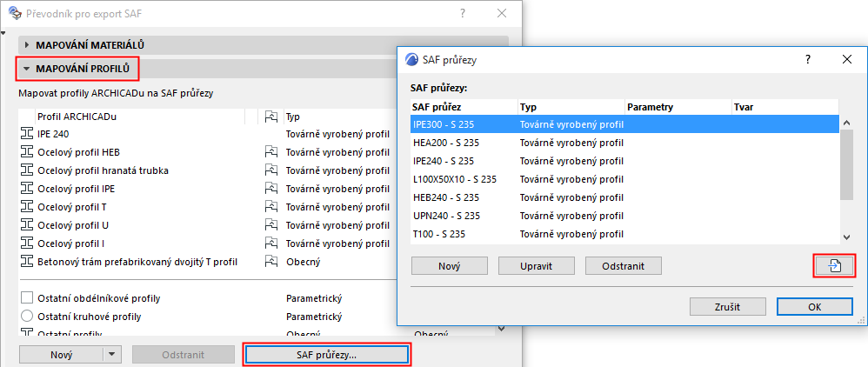Click the mapping icon in Ocelový profil T row
This screenshot has width=868, height=367.
[x=270, y=206]
